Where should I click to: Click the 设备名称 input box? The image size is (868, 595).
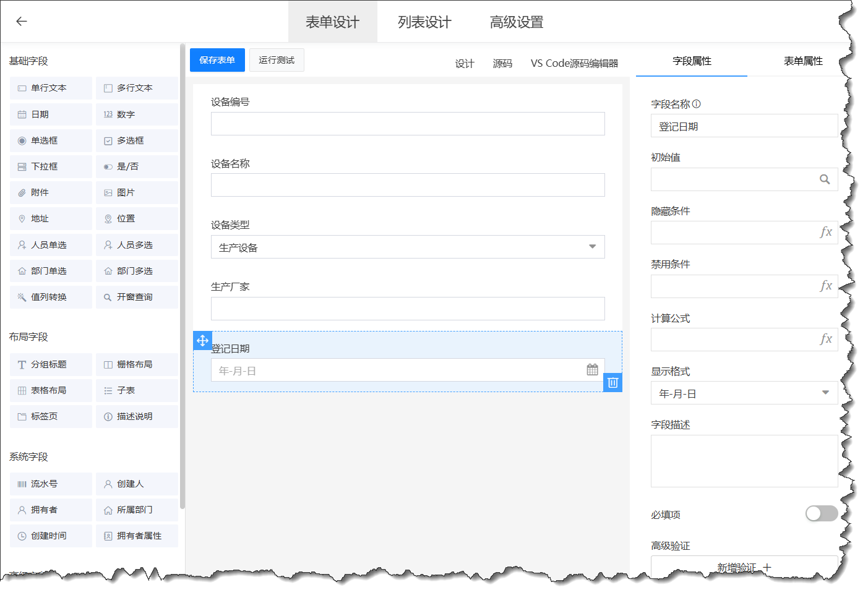pos(408,185)
